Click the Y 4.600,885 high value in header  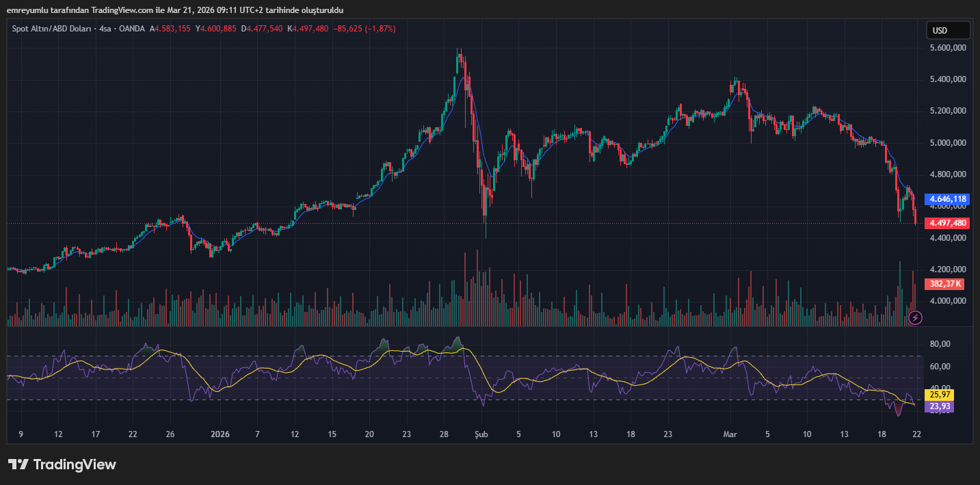click(215, 29)
